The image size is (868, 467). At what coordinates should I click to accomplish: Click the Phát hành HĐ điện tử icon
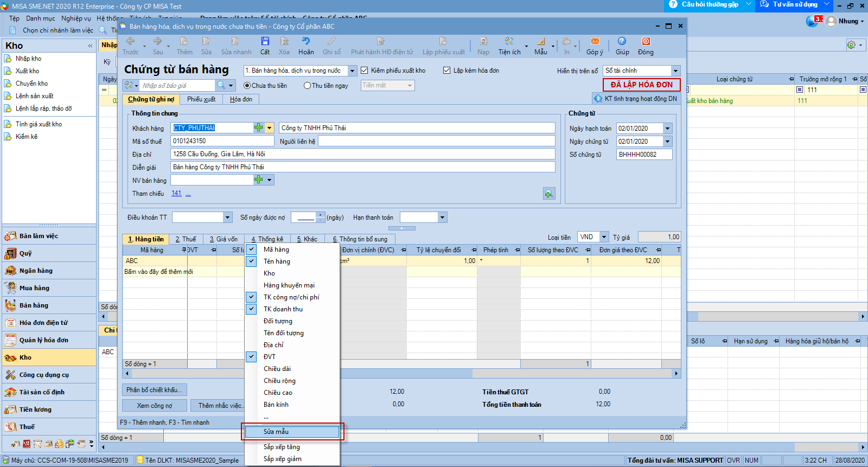pos(381,41)
